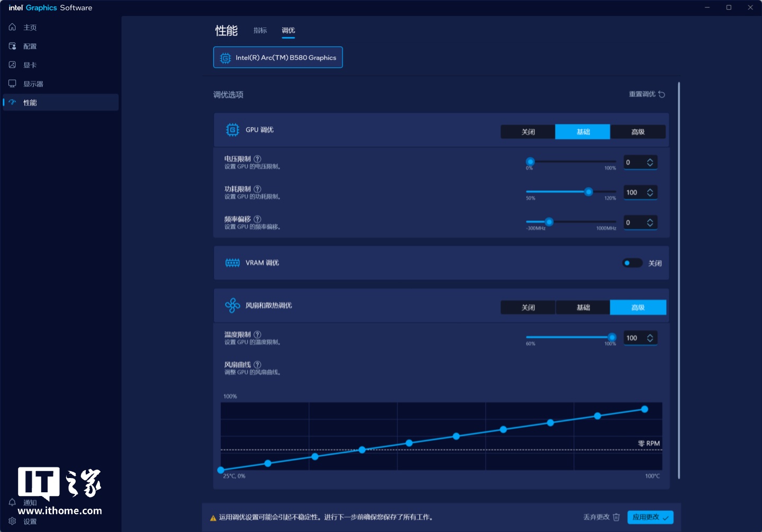Click the reset icon beside 重置调优

tap(661, 94)
